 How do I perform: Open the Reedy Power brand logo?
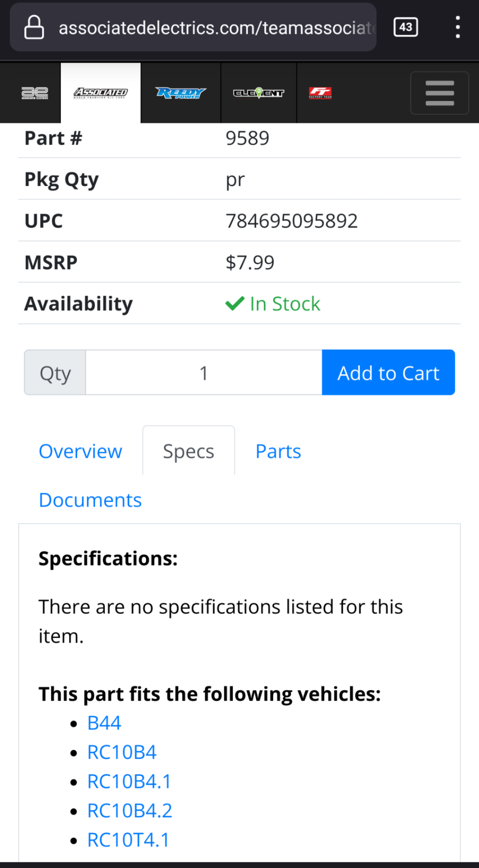pos(181,93)
